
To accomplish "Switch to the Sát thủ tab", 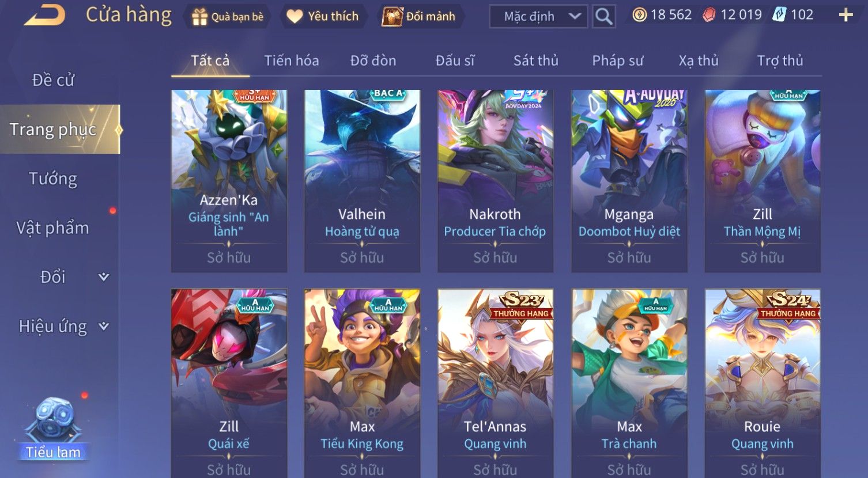I will click(535, 60).
